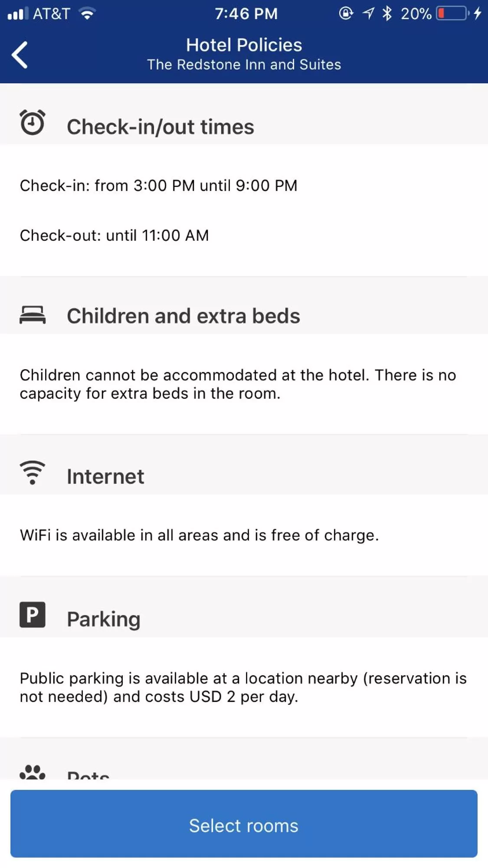Tap the Hotel Policies title
488x868 pixels.
point(244,45)
